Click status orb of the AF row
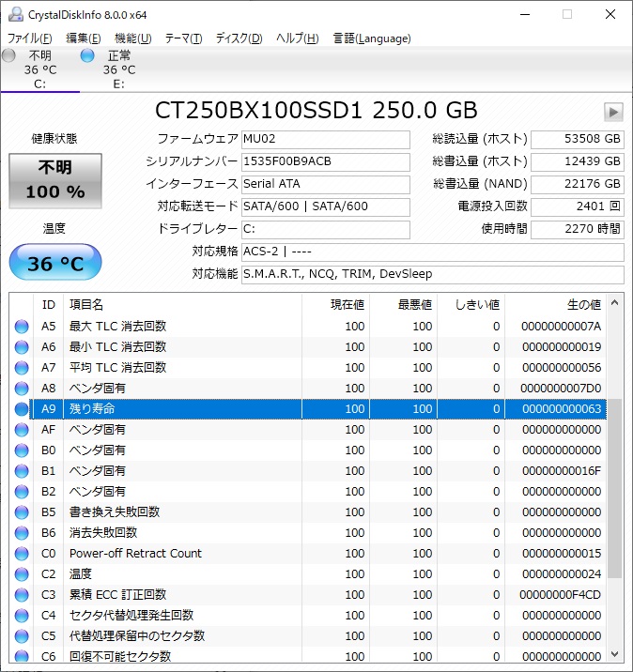 pyautogui.click(x=22, y=430)
